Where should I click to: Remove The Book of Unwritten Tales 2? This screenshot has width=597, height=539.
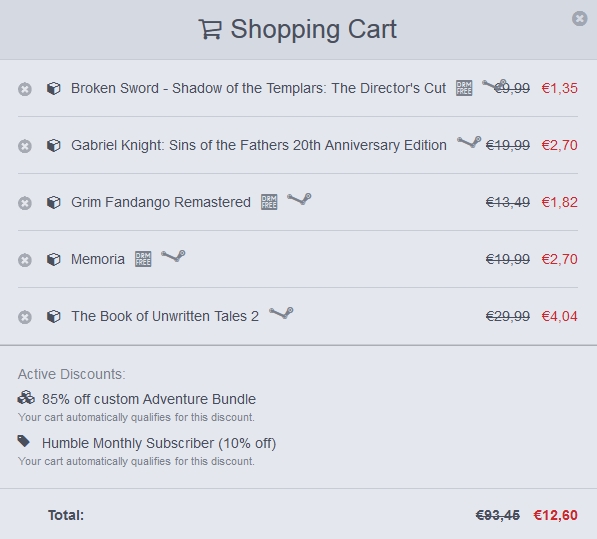[x=25, y=317]
